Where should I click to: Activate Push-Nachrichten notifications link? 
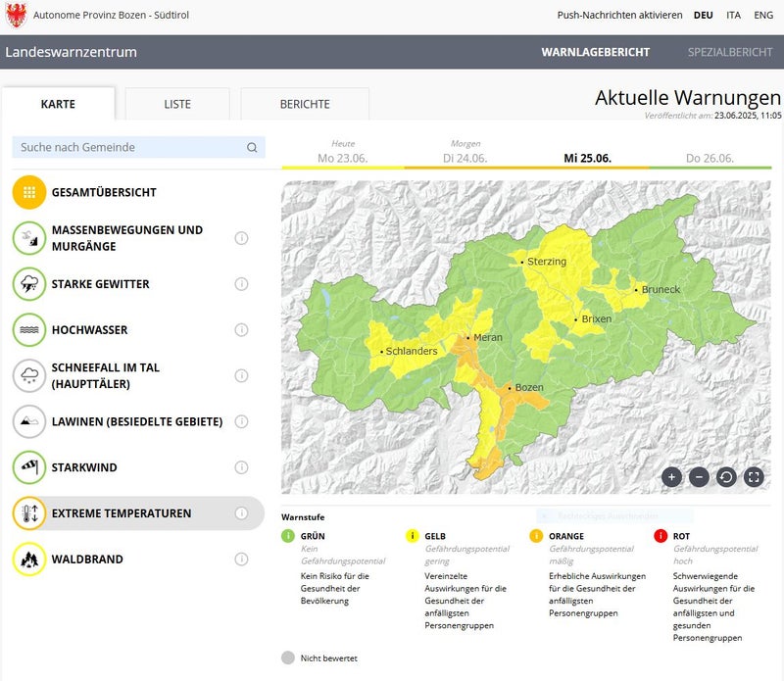point(619,16)
